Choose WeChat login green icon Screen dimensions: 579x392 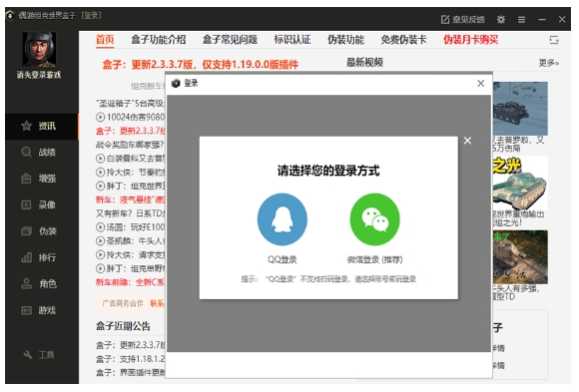374,219
